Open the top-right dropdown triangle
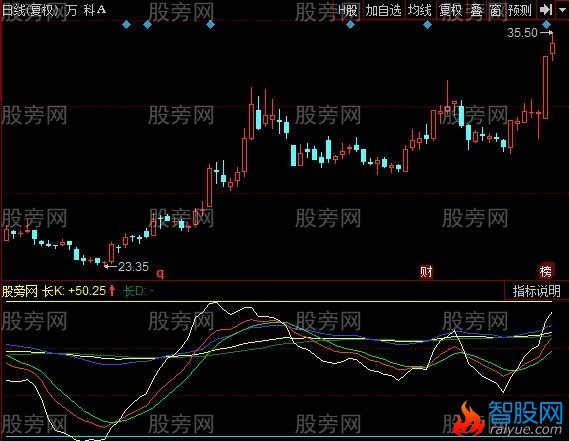 pos(562,11)
